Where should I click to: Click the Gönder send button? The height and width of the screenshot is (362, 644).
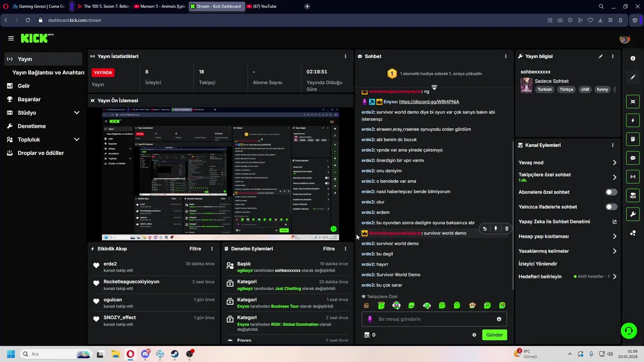click(x=495, y=335)
